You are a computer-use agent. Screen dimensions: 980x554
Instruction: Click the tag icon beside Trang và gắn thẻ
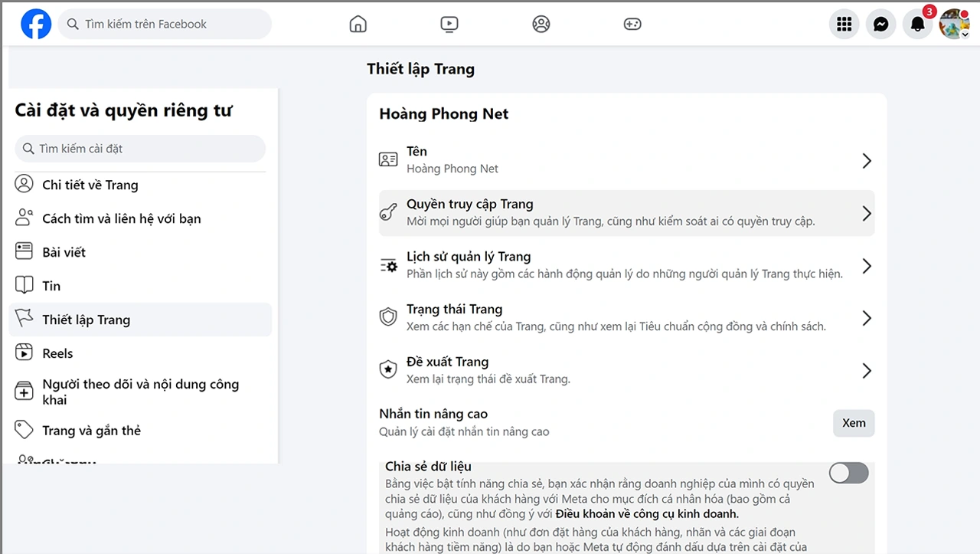pyautogui.click(x=24, y=430)
